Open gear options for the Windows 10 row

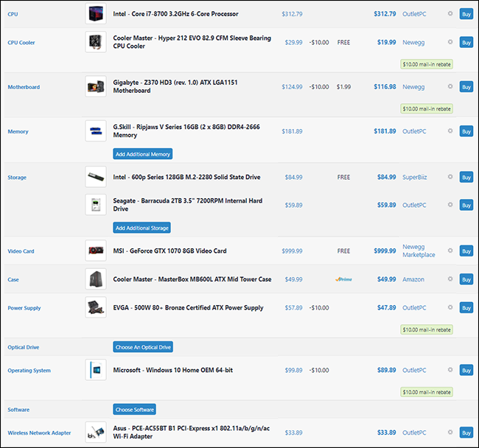point(450,369)
